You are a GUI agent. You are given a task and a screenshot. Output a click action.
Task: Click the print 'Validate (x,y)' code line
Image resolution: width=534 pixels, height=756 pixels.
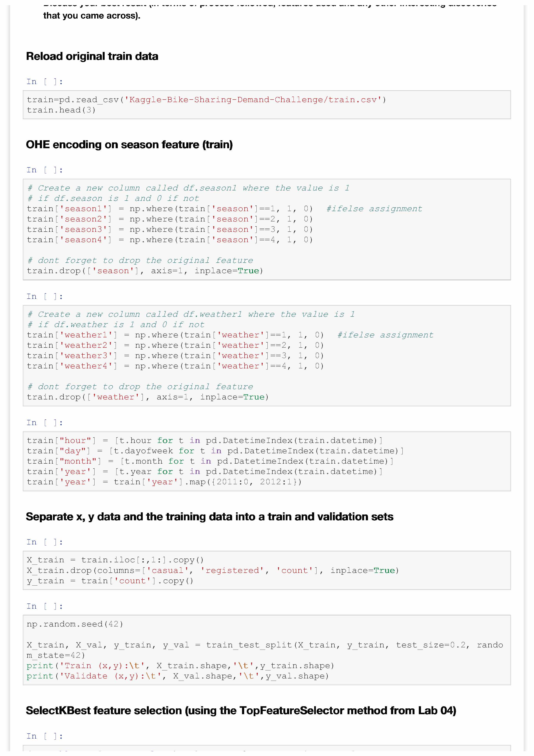(x=178, y=676)
